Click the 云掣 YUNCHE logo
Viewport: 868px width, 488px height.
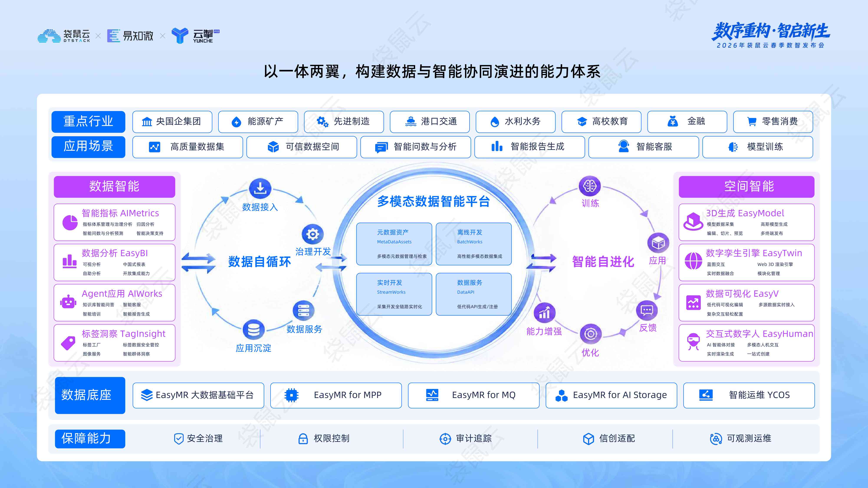(196, 36)
